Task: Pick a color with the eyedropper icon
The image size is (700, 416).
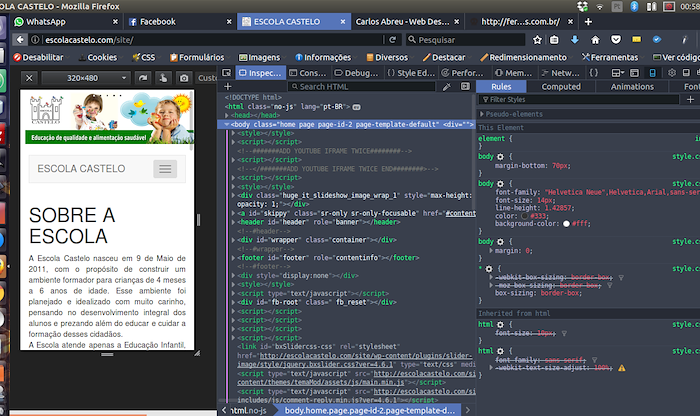Action: (446, 87)
